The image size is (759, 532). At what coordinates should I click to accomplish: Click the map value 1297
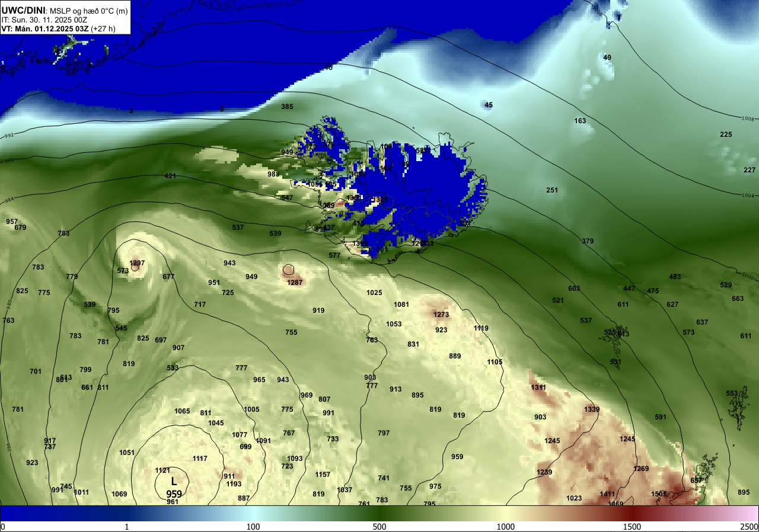pos(137,262)
